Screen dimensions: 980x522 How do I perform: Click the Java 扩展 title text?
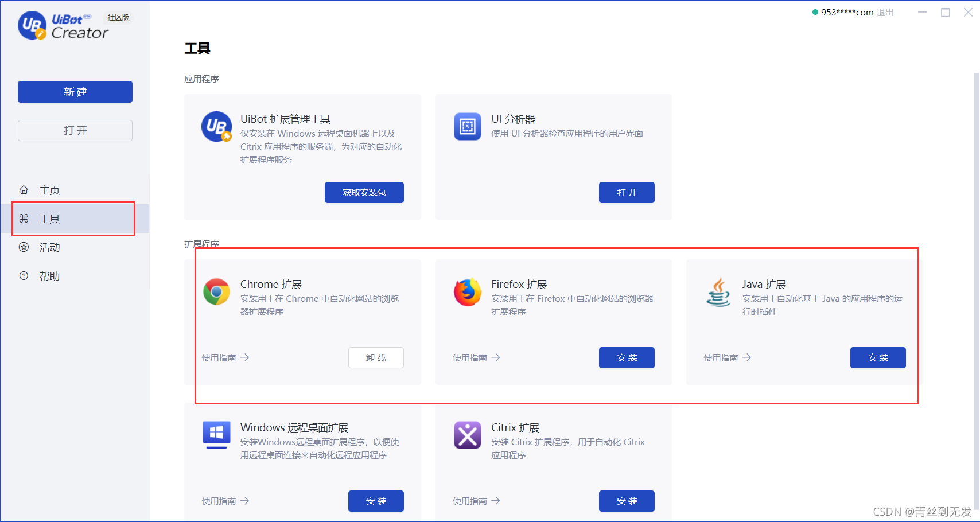pos(764,284)
